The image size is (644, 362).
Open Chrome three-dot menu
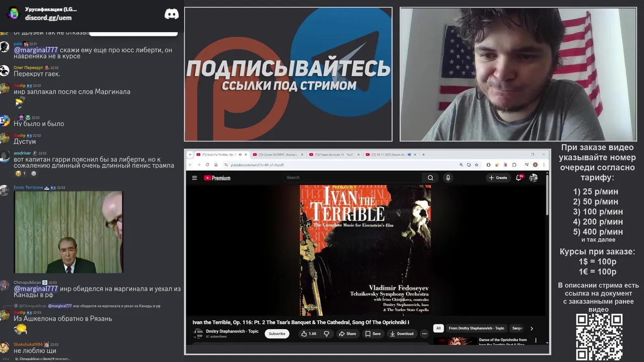click(x=544, y=164)
